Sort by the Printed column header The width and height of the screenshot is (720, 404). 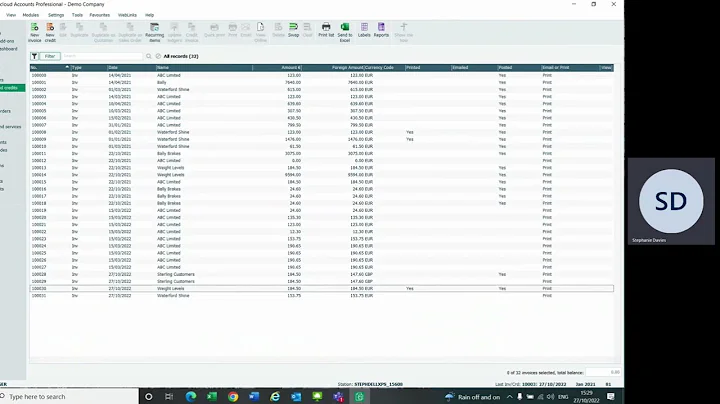[x=428, y=67]
